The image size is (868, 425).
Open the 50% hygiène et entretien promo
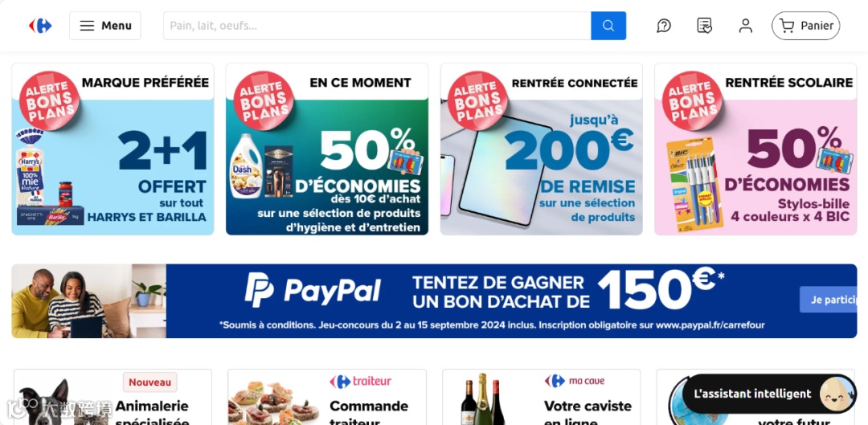tap(327, 149)
